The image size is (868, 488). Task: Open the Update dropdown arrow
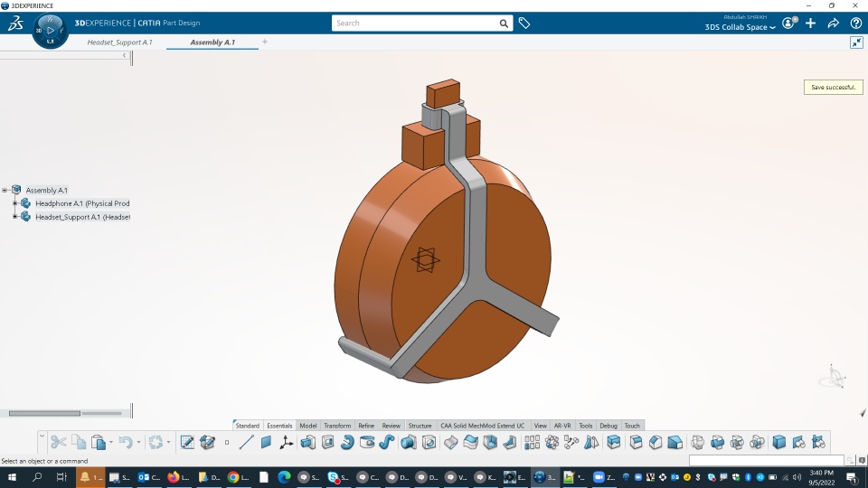[x=168, y=442]
